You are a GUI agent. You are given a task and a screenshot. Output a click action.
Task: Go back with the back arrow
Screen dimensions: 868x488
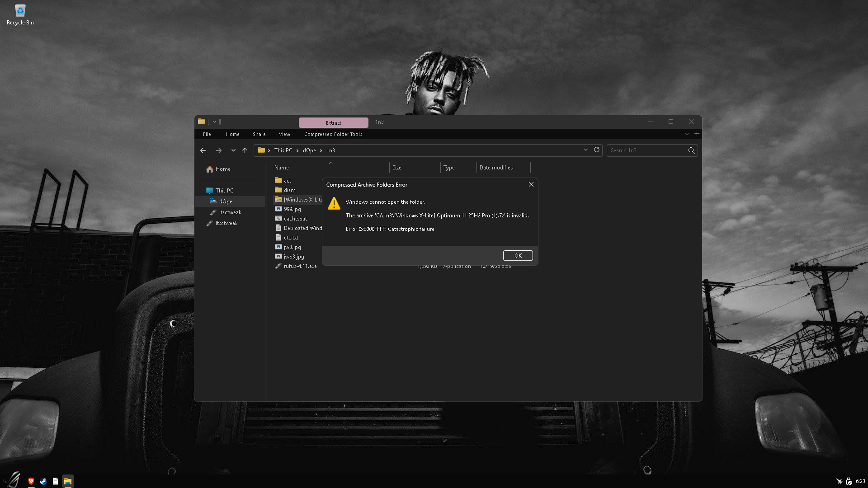tap(203, 150)
